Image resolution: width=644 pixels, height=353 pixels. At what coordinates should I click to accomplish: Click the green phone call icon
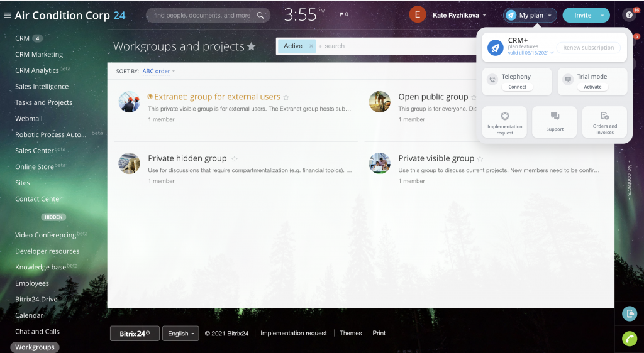coord(629,339)
